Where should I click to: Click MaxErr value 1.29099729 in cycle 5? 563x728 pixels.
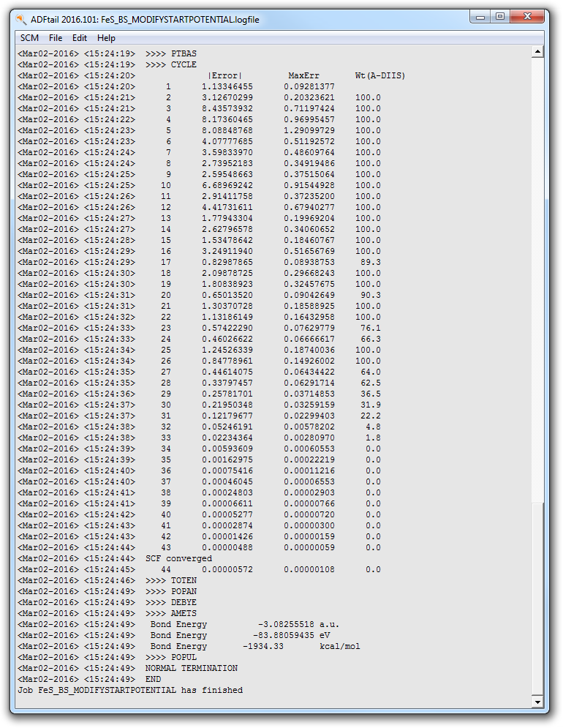309,130
